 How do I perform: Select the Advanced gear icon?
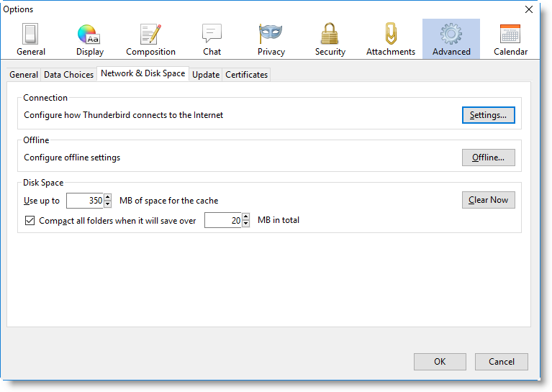pos(451,35)
